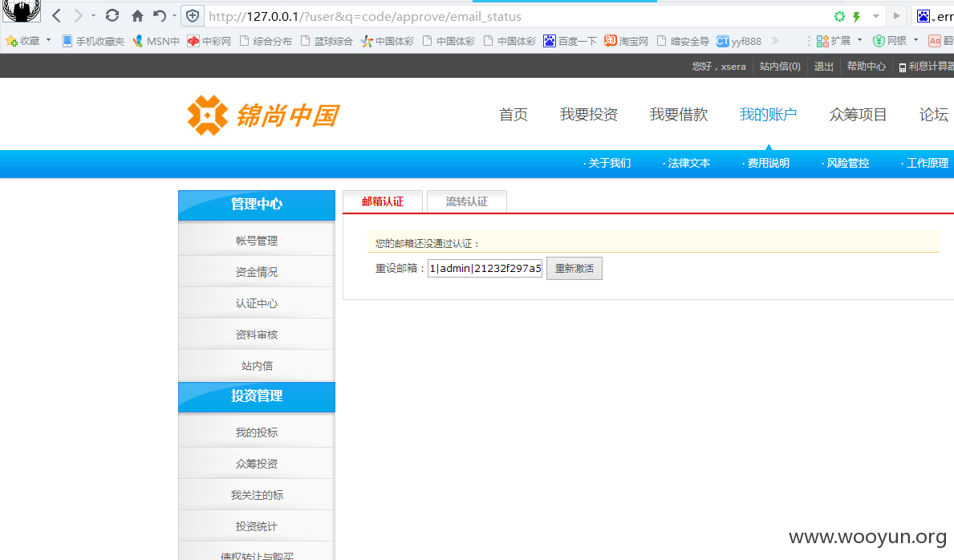Open the 淘宝网 bookmark
The height and width of the screenshot is (560, 954).
click(626, 41)
